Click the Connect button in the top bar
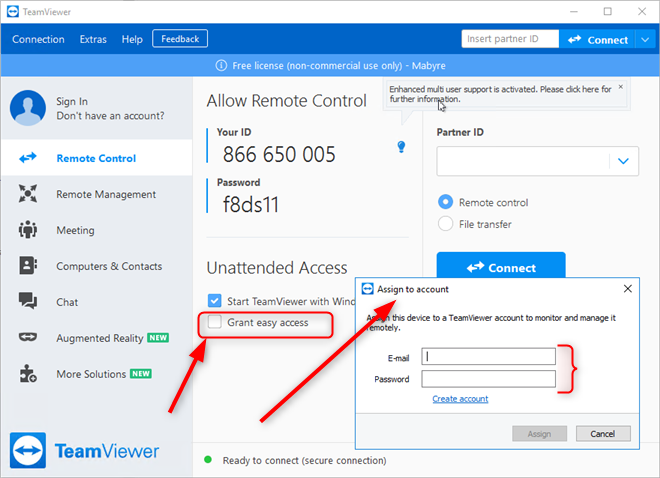 click(597, 40)
